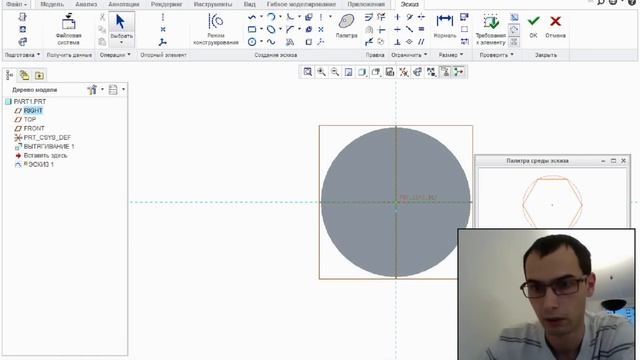Toggle Overlapping Geometry inspect option
Image resolution: width=640 pixels, height=360 pixels.
[514, 42]
